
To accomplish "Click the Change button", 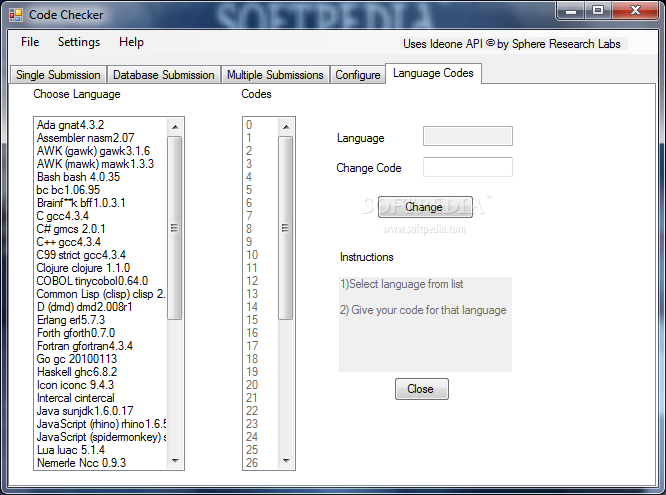I will [425, 207].
